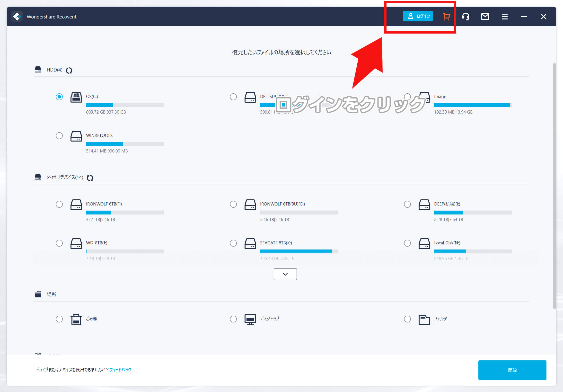Select the WINRETOOLS radio button
Screen dimensions: 563x392
pos(59,136)
